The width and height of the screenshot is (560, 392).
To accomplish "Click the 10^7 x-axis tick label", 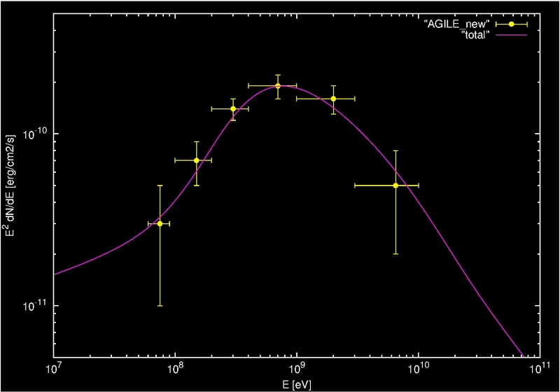I will point(54,369).
